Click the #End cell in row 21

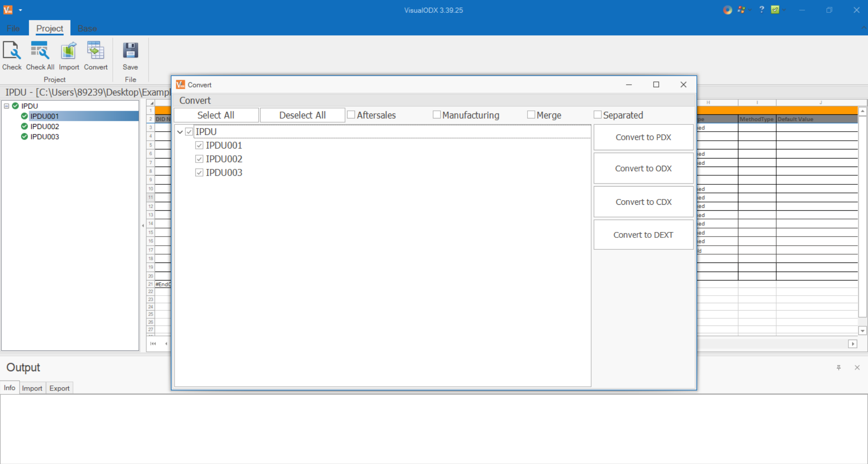tap(163, 284)
